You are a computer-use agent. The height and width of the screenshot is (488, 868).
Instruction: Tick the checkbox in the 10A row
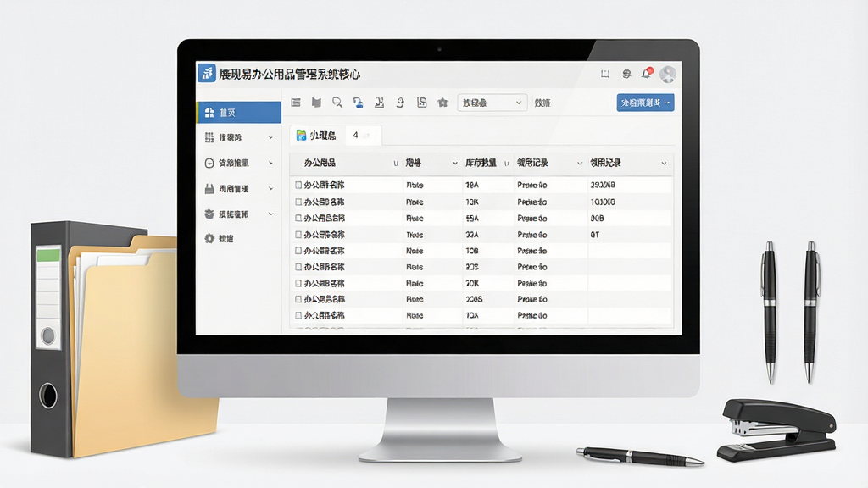tap(298, 315)
